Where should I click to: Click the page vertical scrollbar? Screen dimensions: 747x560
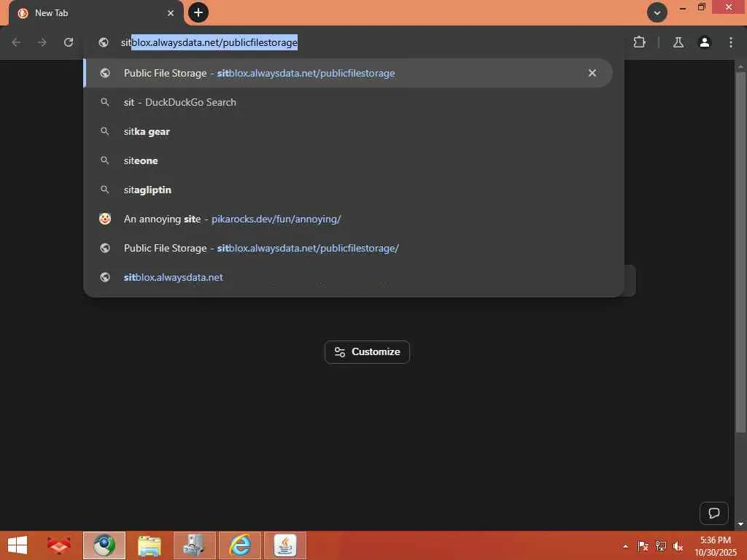coord(740,252)
